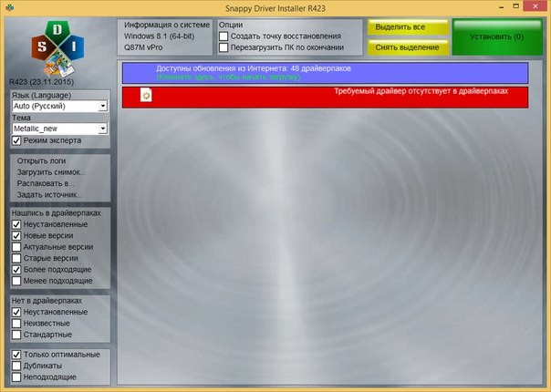Click the red missing driver row
The width and height of the screenshot is (551, 392).
point(325,98)
